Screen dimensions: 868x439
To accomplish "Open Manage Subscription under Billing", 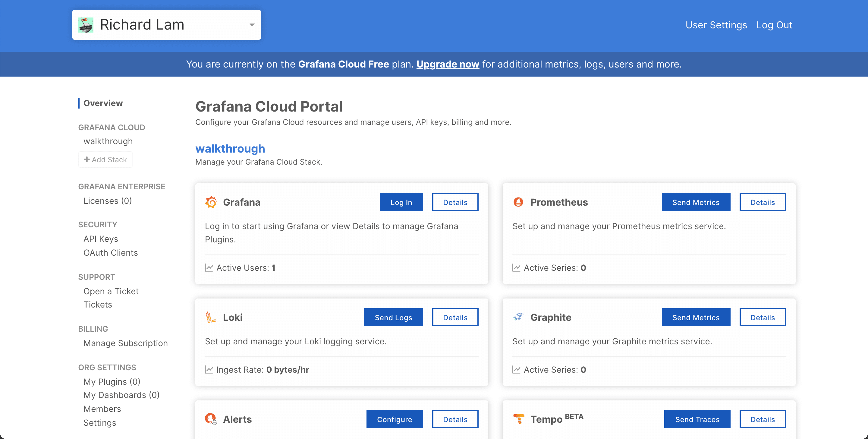I will 125,343.
